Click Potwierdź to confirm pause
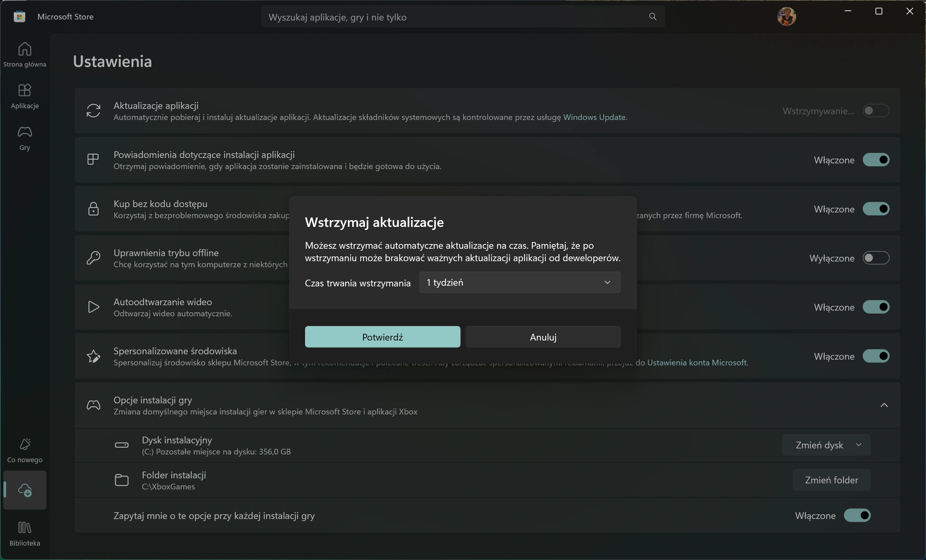 click(x=382, y=337)
